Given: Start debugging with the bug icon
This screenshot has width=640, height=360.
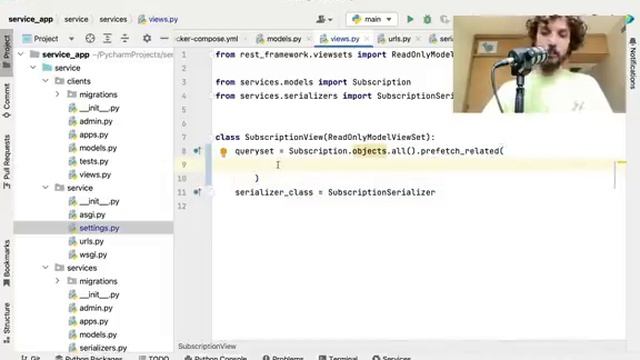Looking at the screenshot, I should point(427,19).
